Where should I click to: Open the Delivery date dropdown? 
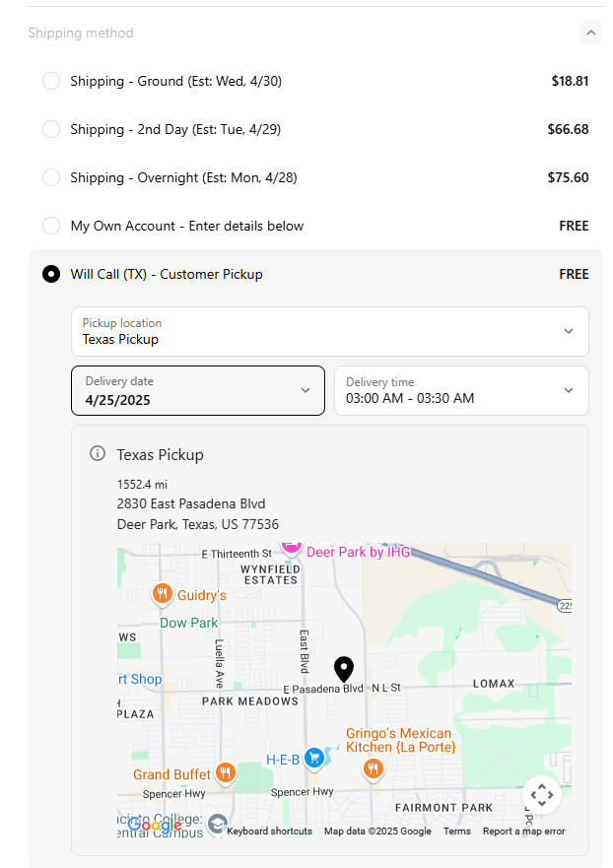pyautogui.click(x=197, y=390)
